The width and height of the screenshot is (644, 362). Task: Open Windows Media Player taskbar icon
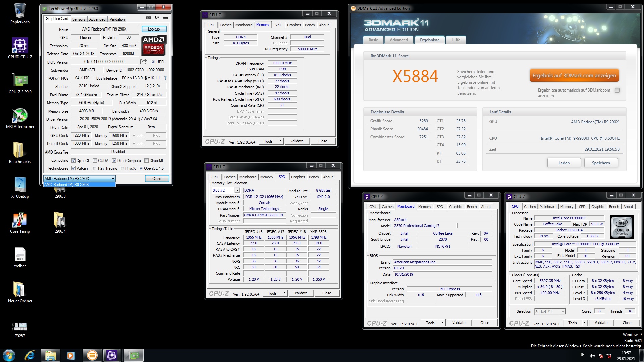click(x=71, y=355)
